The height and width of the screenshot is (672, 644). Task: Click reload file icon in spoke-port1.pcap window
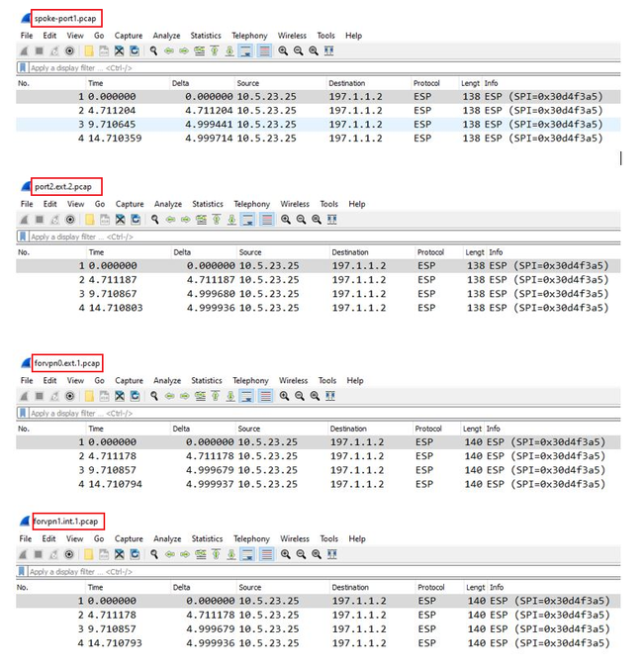[x=135, y=51]
